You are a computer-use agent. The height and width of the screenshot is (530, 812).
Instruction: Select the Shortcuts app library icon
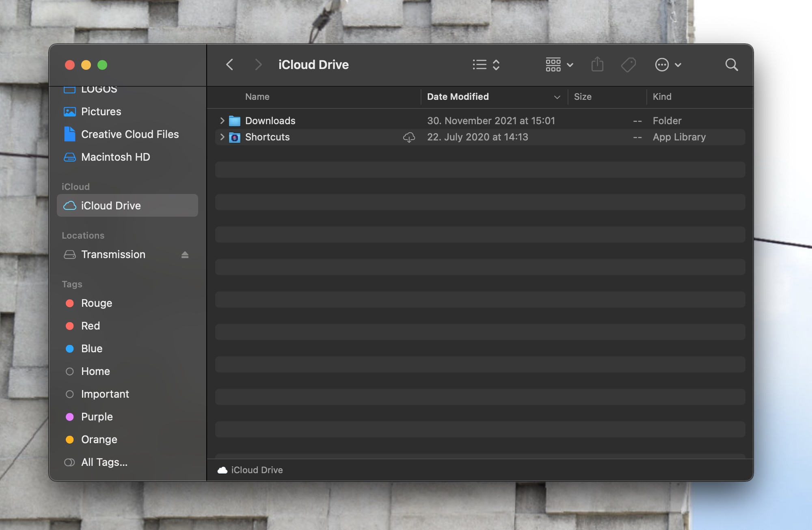point(235,137)
